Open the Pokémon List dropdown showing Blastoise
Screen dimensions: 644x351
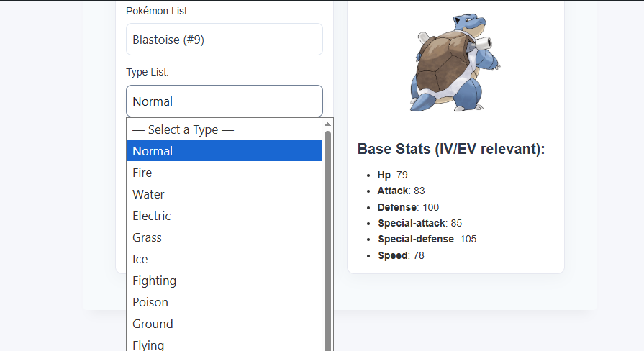click(224, 40)
